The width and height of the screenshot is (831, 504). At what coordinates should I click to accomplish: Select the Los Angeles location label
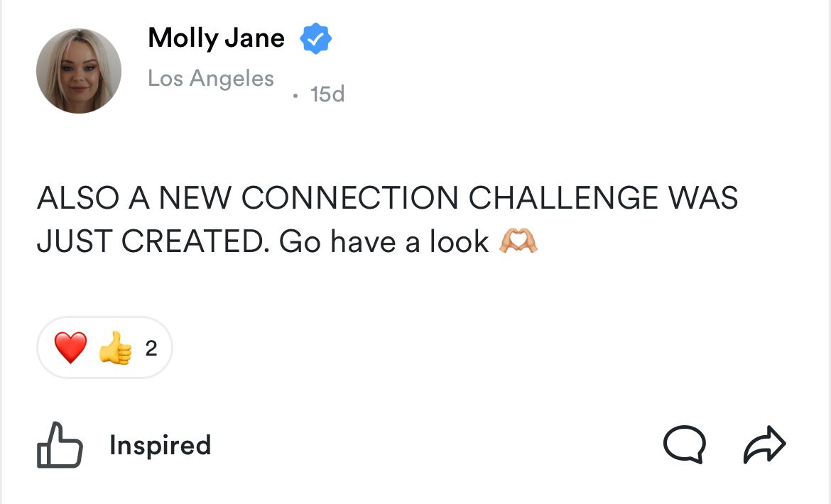coord(211,78)
